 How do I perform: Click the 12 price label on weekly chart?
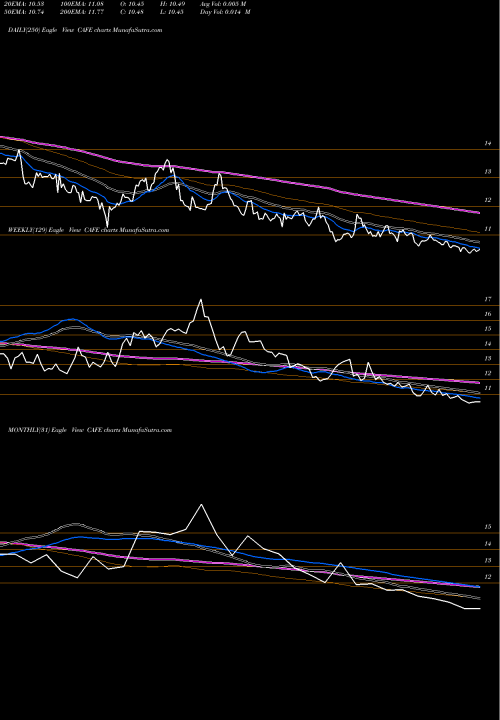pos(488,373)
